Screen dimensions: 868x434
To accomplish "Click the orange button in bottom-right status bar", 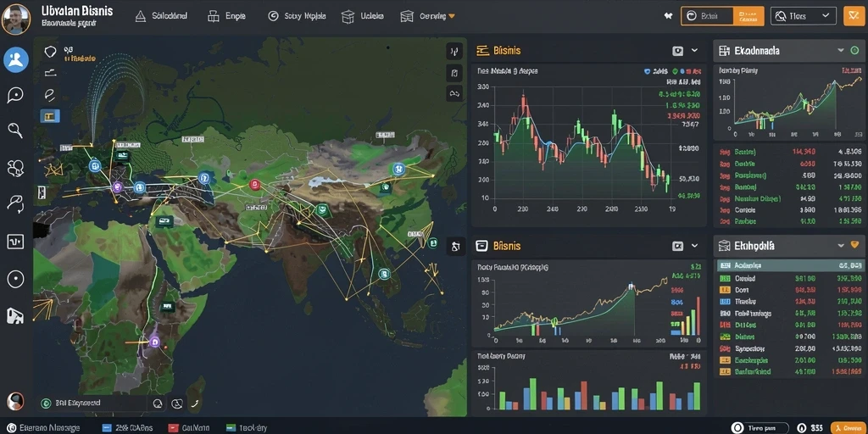I will pyautogui.click(x=849, y=428).
